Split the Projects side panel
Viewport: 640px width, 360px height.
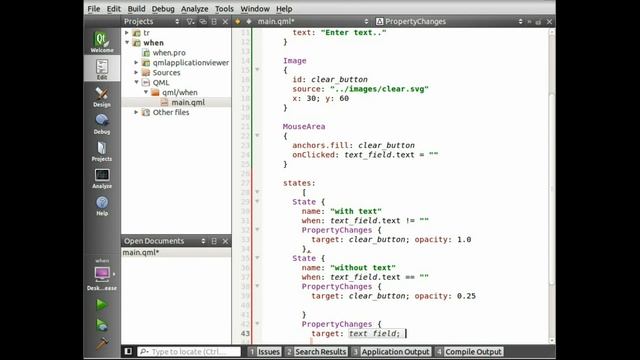pos(214,22)
